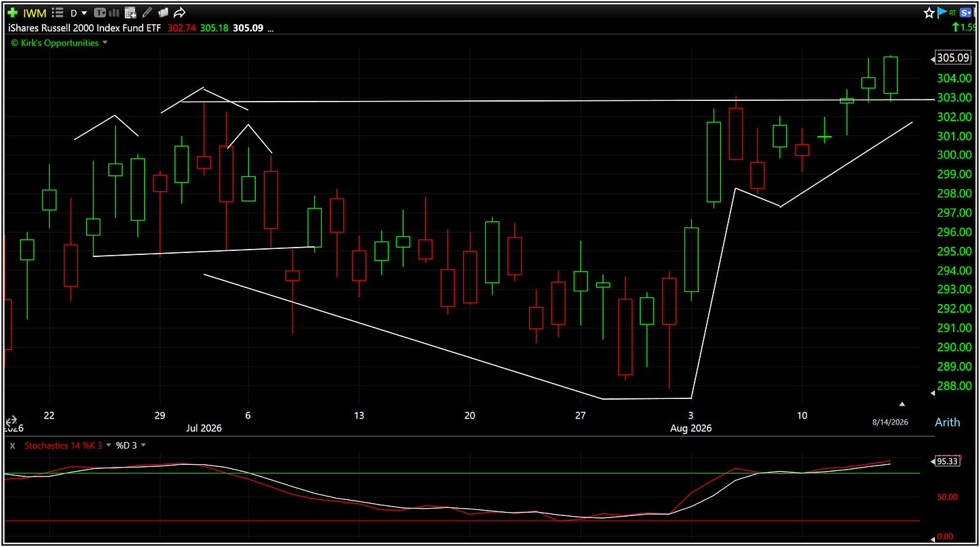Click the 303.00 price level on the scale
The width and height of the screenshot is (980, 547).
click(954, 98)
